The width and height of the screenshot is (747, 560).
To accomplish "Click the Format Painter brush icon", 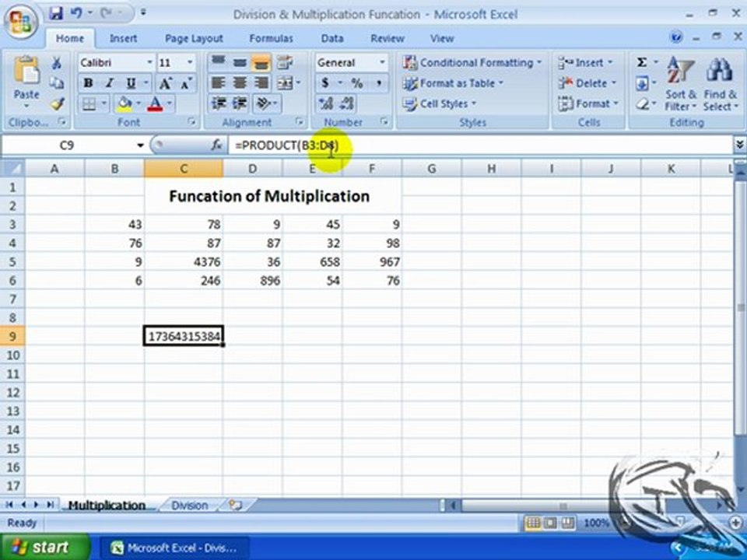I will click(x=57, y=103).
